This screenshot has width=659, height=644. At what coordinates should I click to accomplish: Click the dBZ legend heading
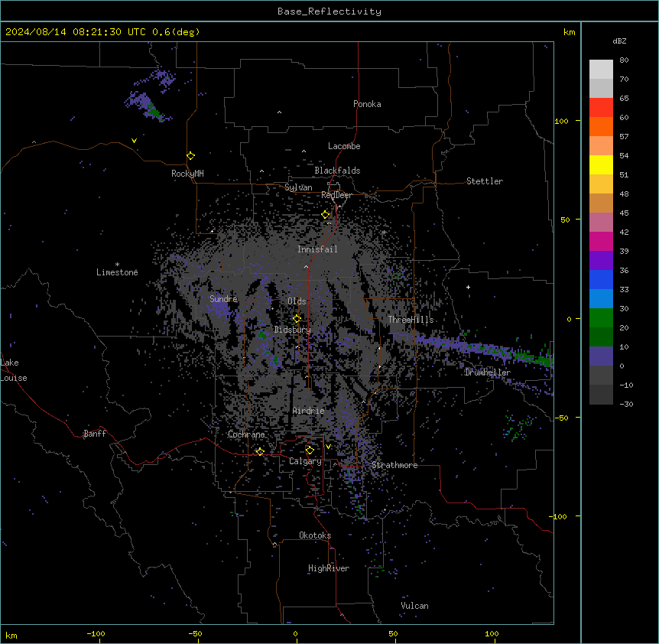[x=619, y=41]
